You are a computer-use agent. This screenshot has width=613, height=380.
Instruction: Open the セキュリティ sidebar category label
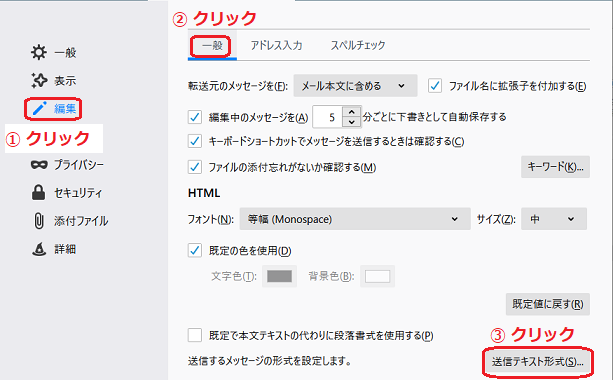click(78, 193)
